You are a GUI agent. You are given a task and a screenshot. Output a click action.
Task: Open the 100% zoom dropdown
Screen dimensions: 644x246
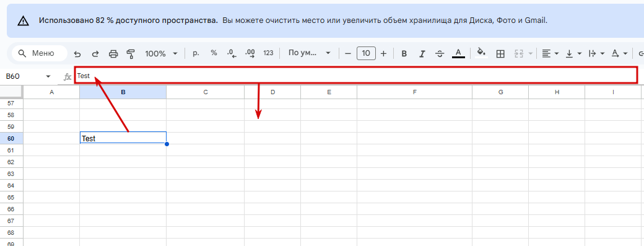[x=162, y=53]
